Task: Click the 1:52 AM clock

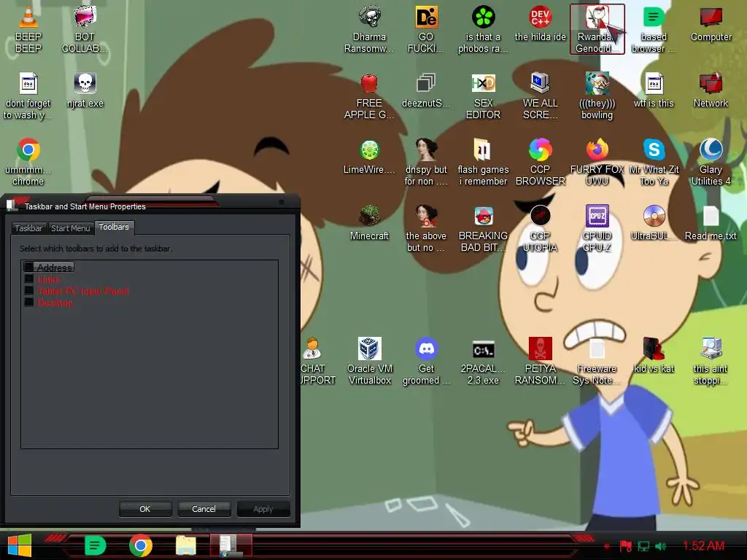Action: coord(704,545)
